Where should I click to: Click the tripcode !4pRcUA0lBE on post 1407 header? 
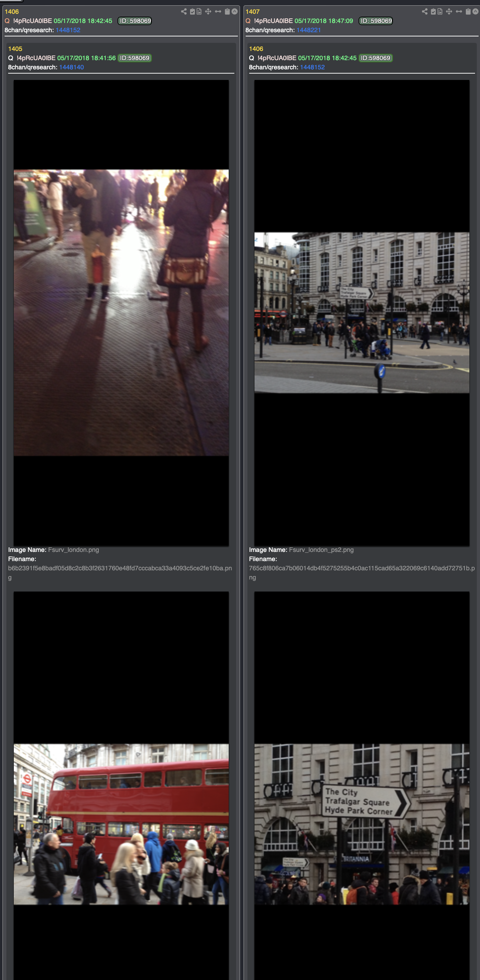click(273, 21)
